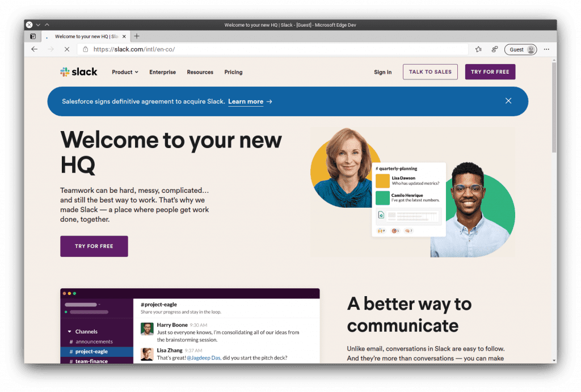Collapse the Channels section in the sidebar
The image size is (581, 392).
coord(69,332)
